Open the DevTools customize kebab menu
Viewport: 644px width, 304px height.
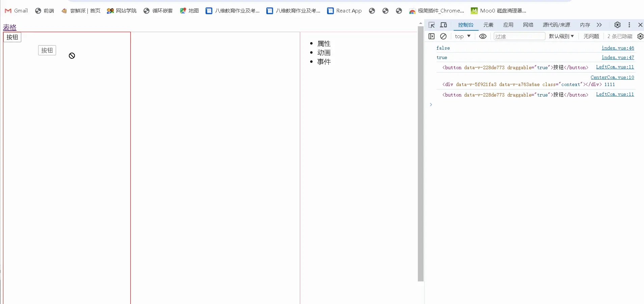point(629,25)
